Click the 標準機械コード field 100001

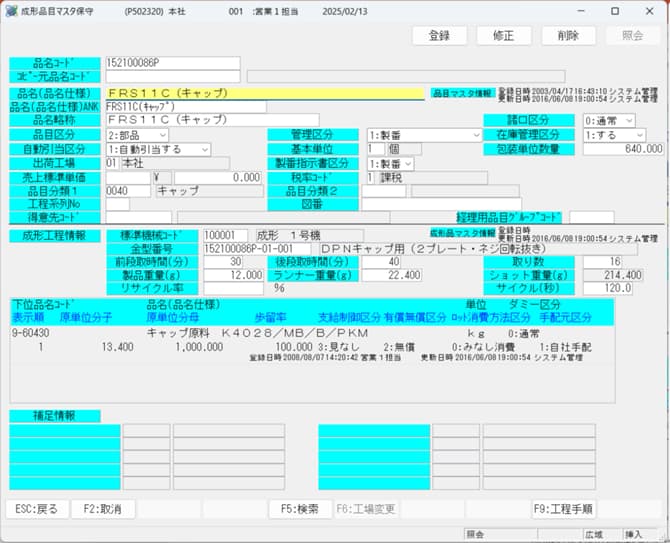tap(226, 235)
